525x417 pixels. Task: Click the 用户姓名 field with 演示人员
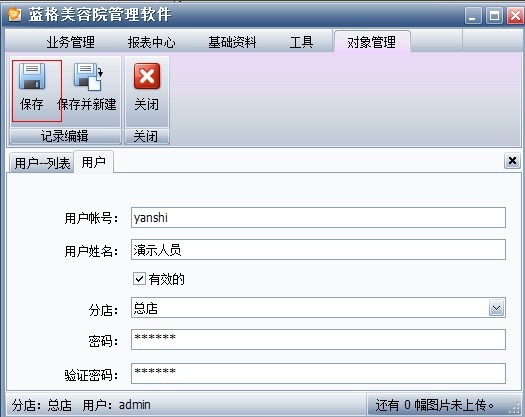(318, 250)
